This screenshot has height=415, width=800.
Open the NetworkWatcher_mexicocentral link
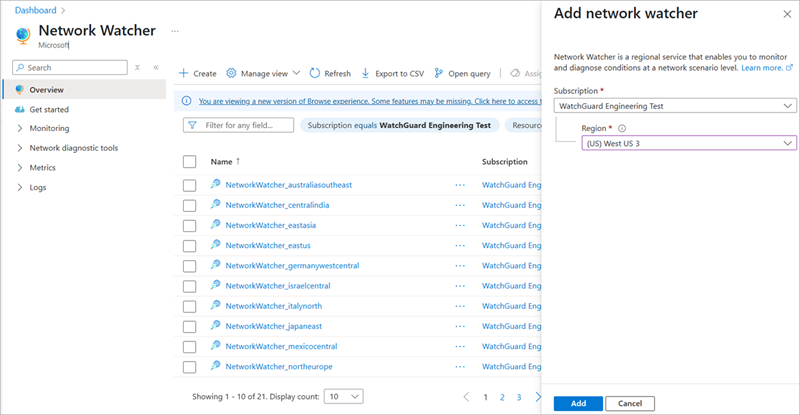[281, 346]
